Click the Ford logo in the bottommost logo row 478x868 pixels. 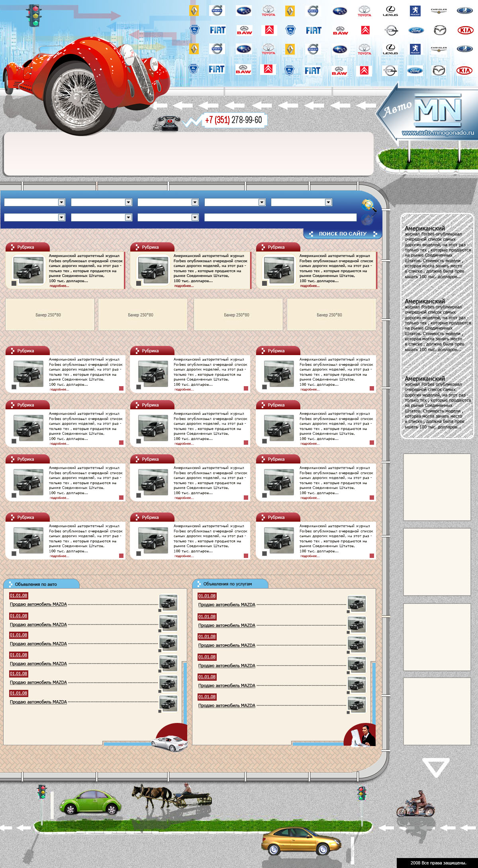click(415, 71)
